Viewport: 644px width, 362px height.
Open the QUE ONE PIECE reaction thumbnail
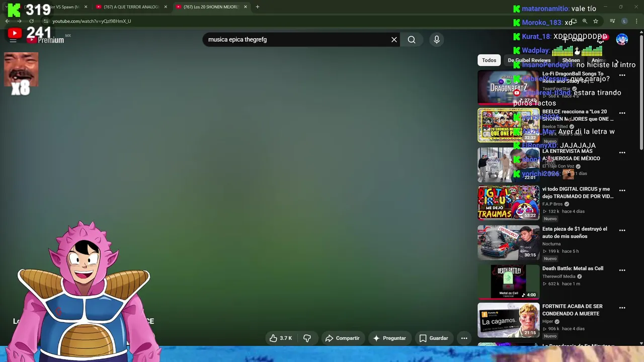point(508,125)
